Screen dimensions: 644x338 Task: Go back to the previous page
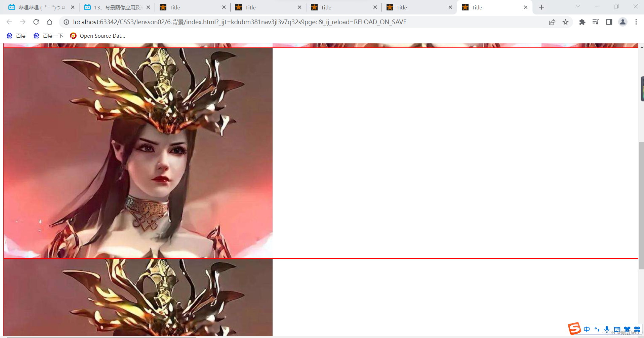9,22
